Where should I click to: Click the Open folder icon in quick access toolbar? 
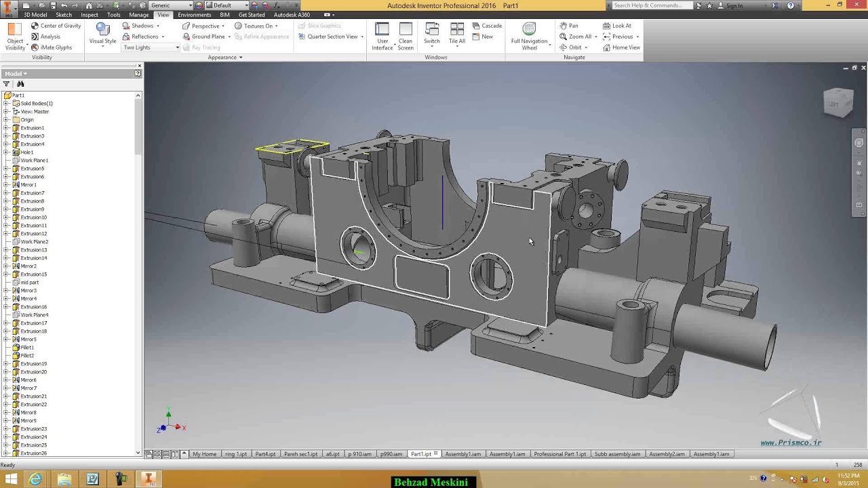click(x=42, y=5)
